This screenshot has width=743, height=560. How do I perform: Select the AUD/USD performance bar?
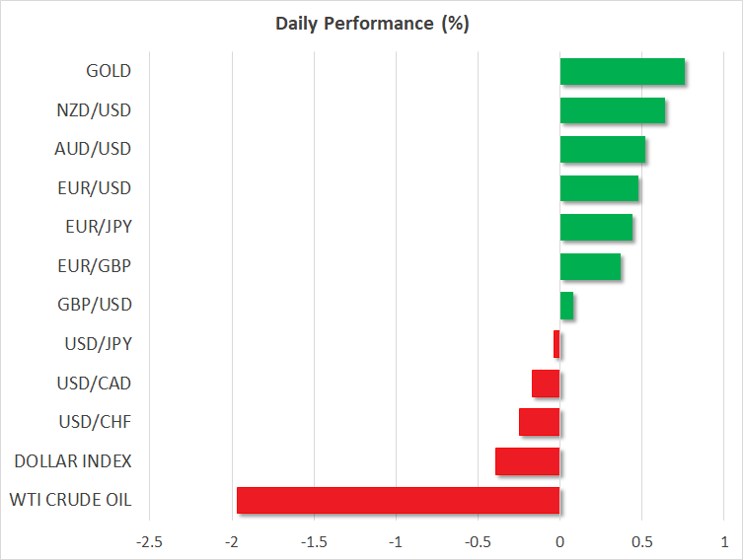tap(602, 150)
